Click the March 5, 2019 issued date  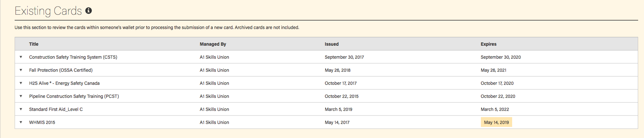(338, 109)
